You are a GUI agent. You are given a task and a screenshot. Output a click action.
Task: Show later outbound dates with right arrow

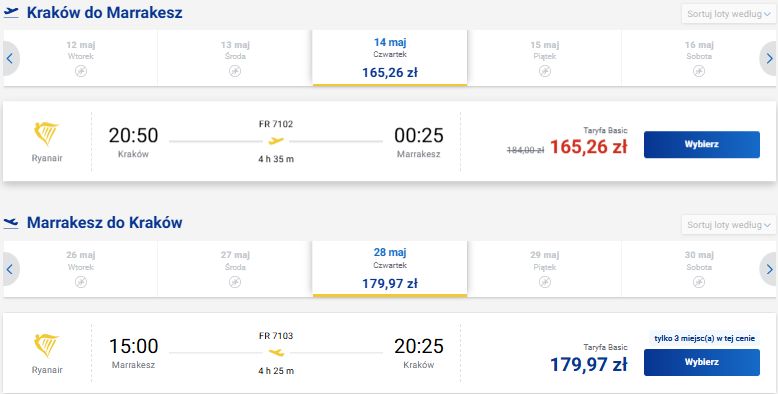pos(769,59)
